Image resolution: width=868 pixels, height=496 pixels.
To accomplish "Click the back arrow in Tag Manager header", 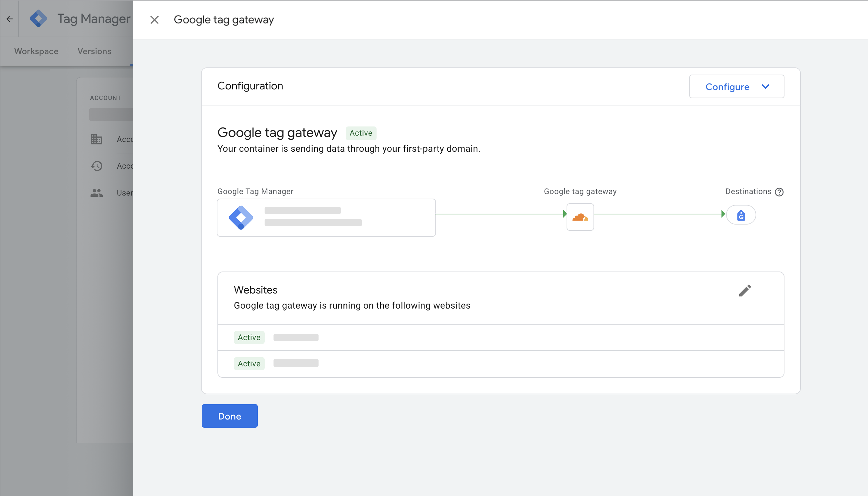I will [x=10, y=19].
